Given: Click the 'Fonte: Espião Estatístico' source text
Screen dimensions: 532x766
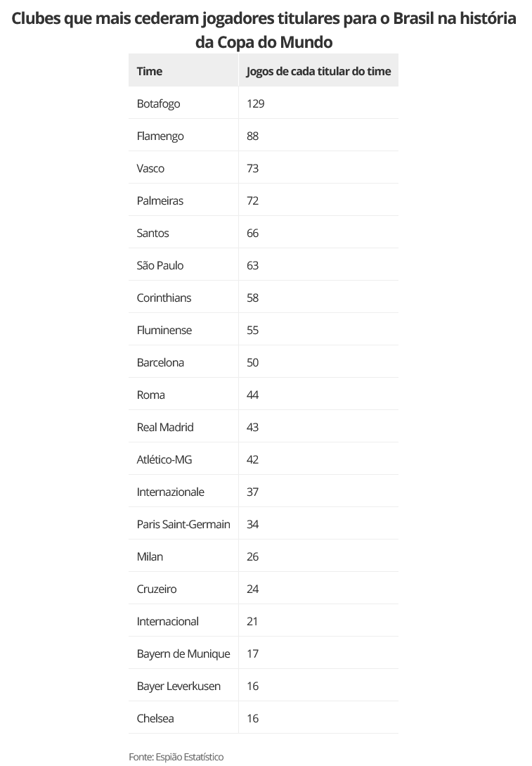Looking at the screenshot, I should [176, 756].
